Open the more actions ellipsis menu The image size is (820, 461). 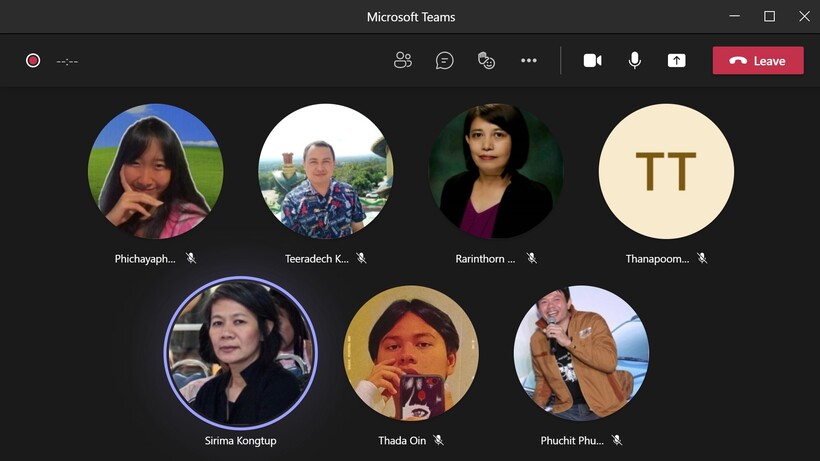point(529,61)
